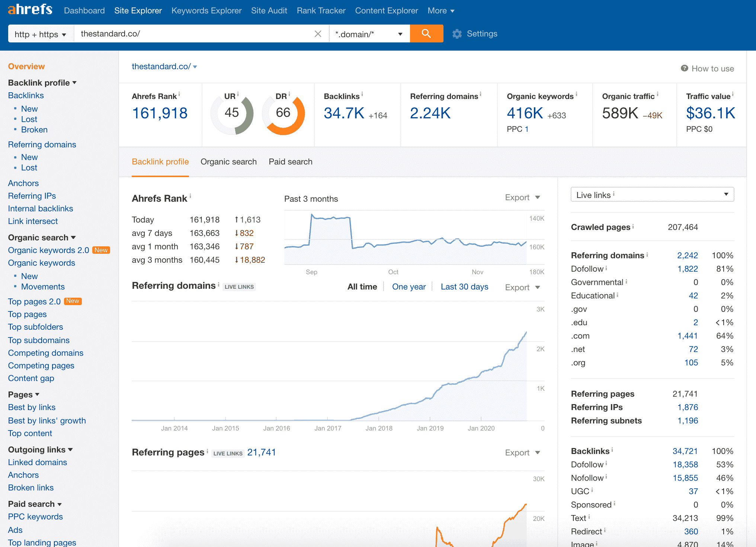Open the Ahrefs Rank chart Export menu

[522, 198]
